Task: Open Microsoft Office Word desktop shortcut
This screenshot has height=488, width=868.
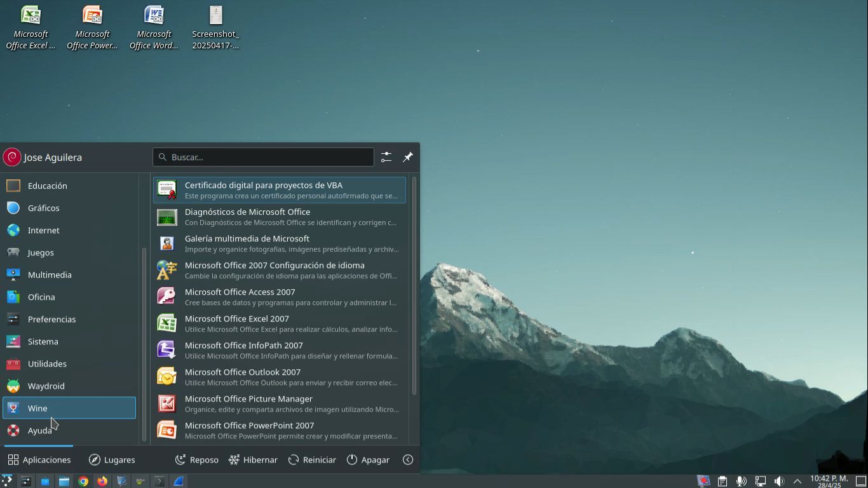Action: pos(154,27)
